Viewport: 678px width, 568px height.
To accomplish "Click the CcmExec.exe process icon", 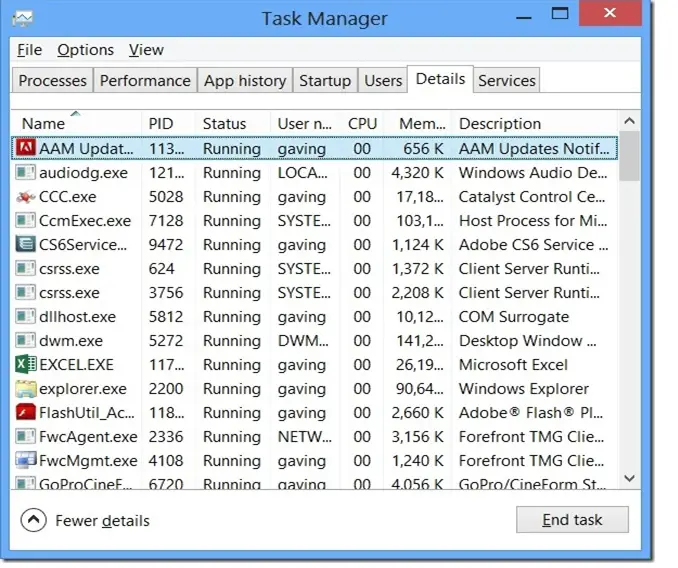I will [26, 220].
